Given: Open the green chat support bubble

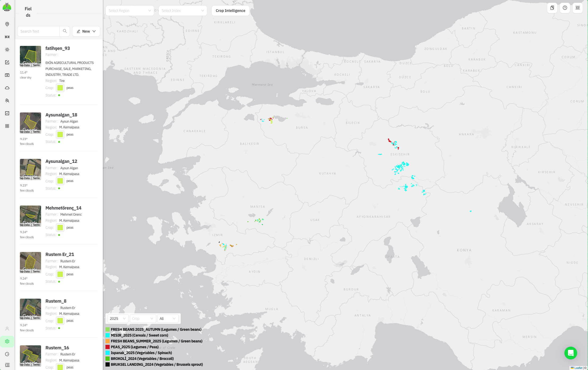Looking at the screenshot, I should point(571,353).
